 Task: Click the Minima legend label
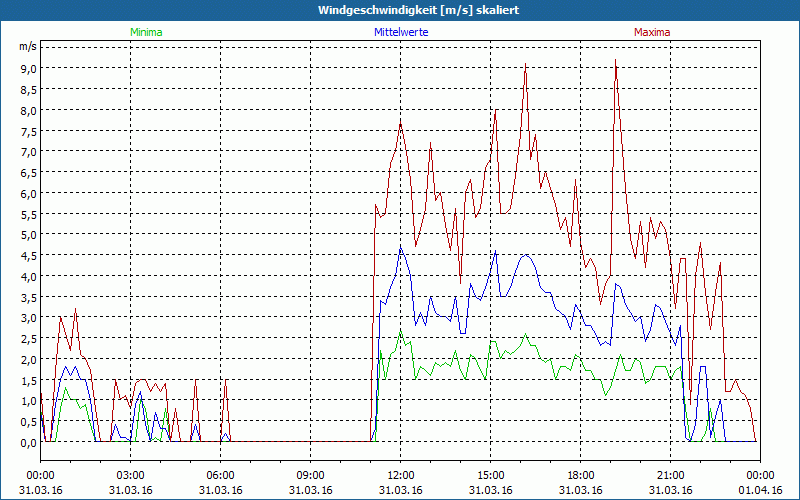tap(146, 32)
